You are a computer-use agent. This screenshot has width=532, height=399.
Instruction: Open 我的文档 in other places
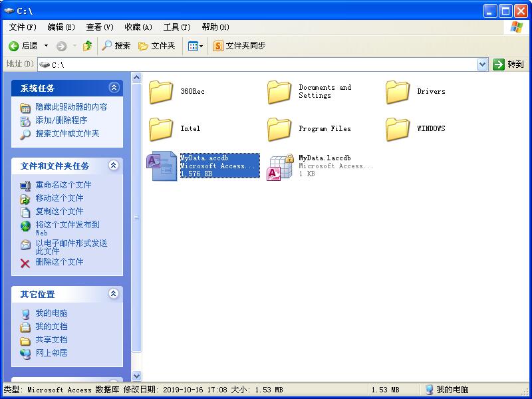pos(52,327)
